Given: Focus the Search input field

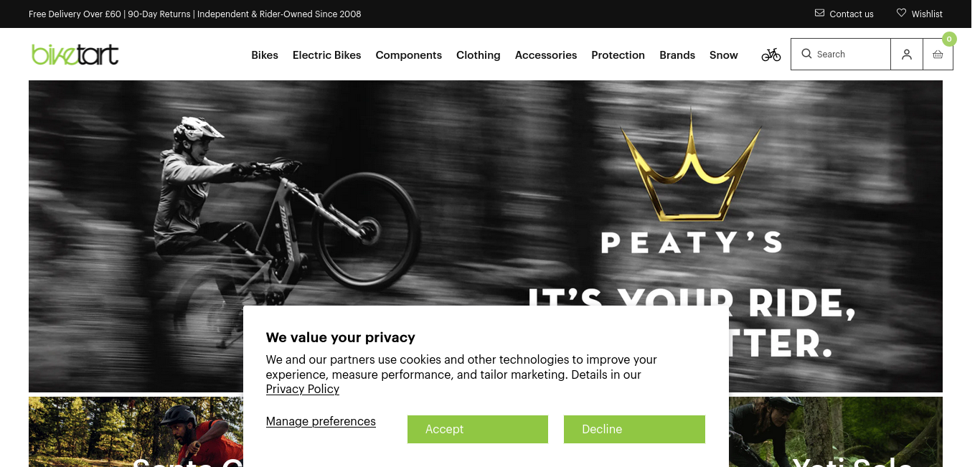Looking at the screenshot, I should [x=841, y=55].
